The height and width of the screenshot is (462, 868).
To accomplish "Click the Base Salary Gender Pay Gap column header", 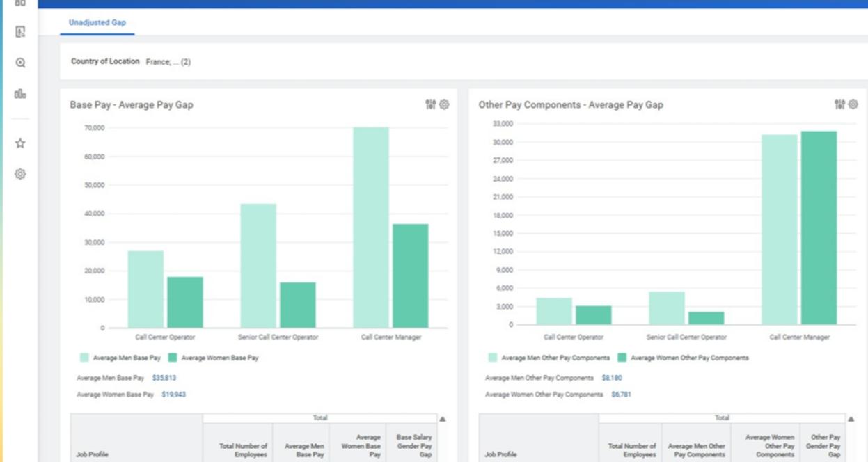I will click(x=413, y=446).
